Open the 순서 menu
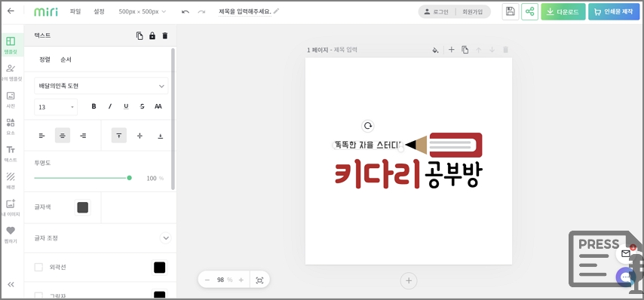 click(x=66, y=60)
